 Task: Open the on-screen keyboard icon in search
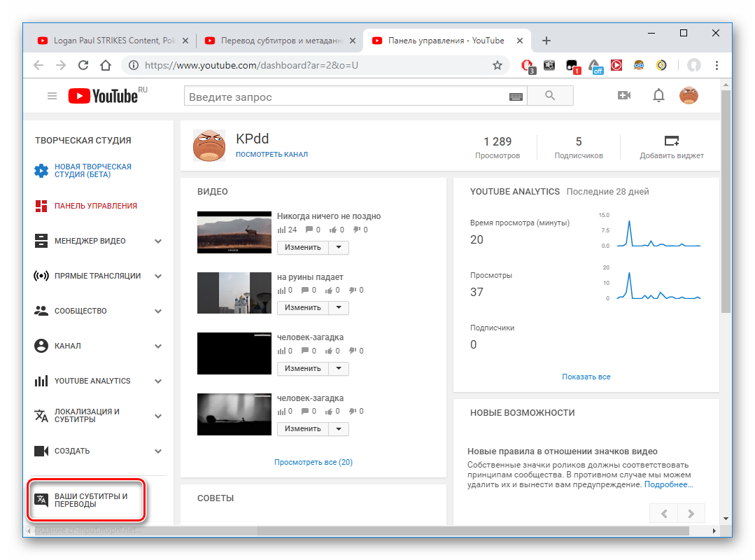(516, 97)
